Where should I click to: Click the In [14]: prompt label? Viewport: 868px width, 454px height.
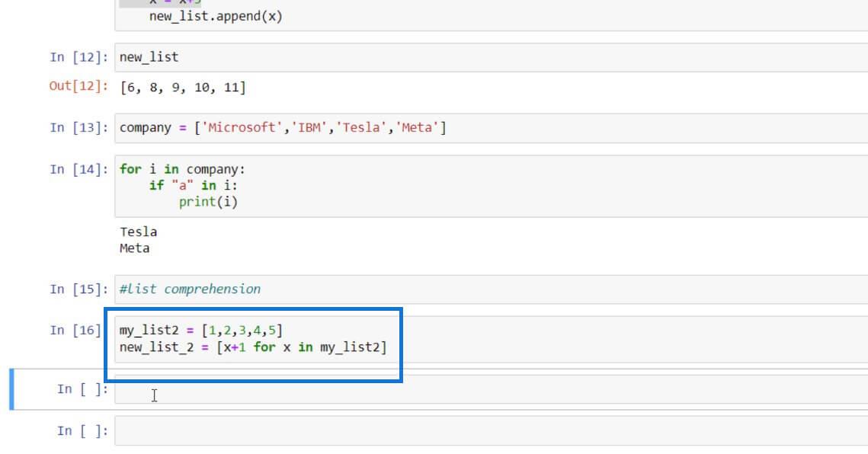pos(78,169)
